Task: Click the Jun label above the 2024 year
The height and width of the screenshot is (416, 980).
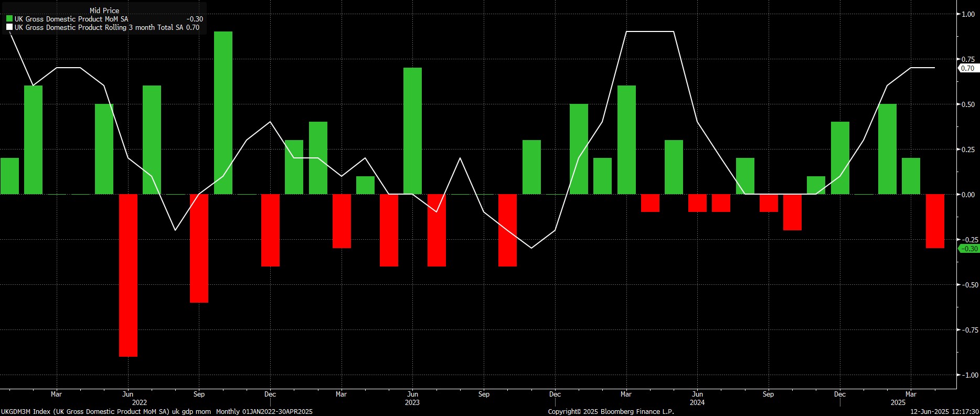Action: (x=697, y=394)
